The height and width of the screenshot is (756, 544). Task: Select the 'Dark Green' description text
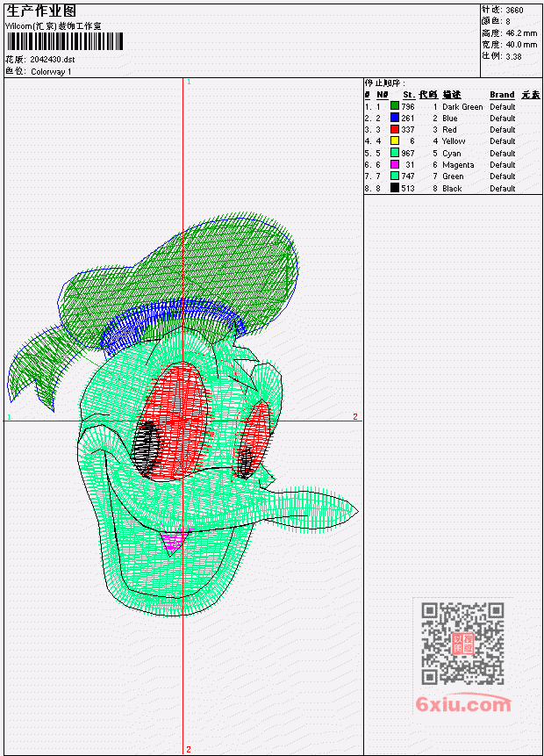pos(462,107)
